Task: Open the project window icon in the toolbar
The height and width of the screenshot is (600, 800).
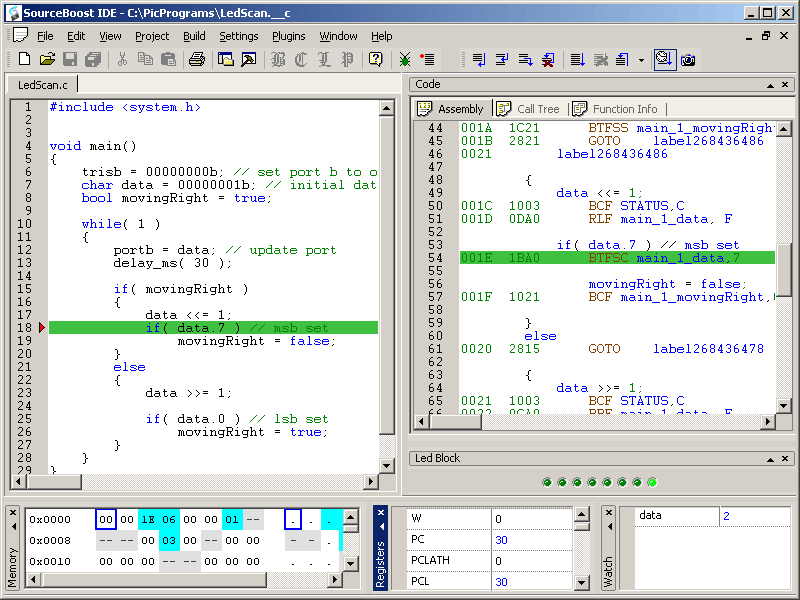Action: point(226,60)
